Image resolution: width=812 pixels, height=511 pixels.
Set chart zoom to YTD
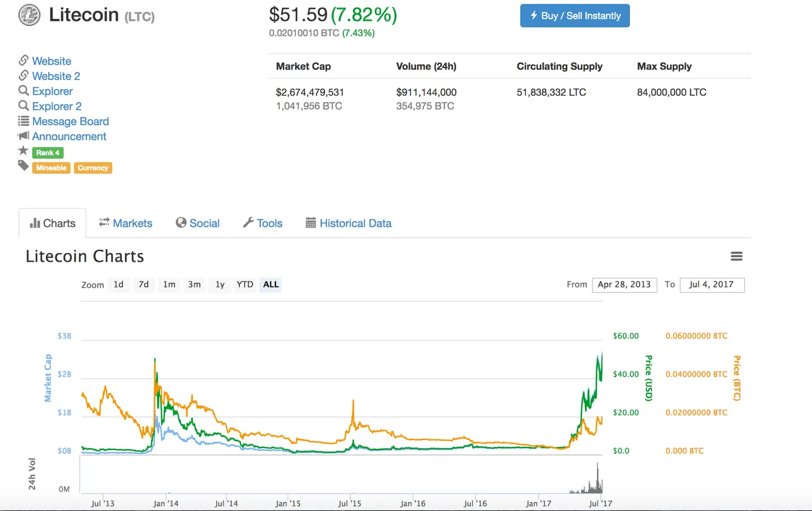pyautogui.click(x=245, y=285)
